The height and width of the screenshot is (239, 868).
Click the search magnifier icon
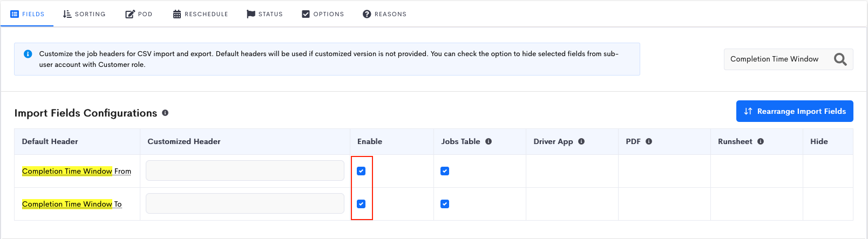[840, 59]
